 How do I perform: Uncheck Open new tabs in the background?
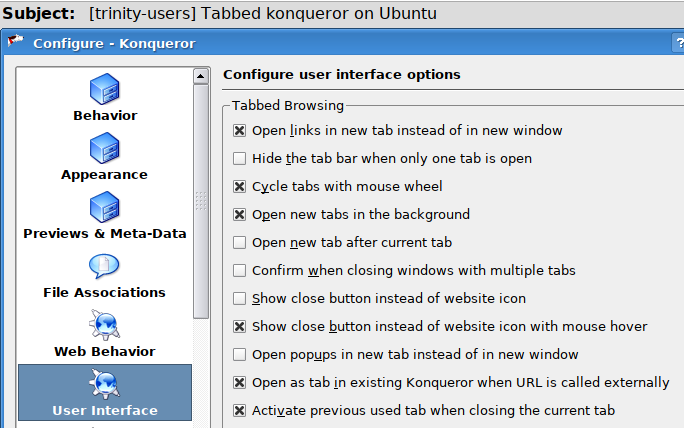239,214
